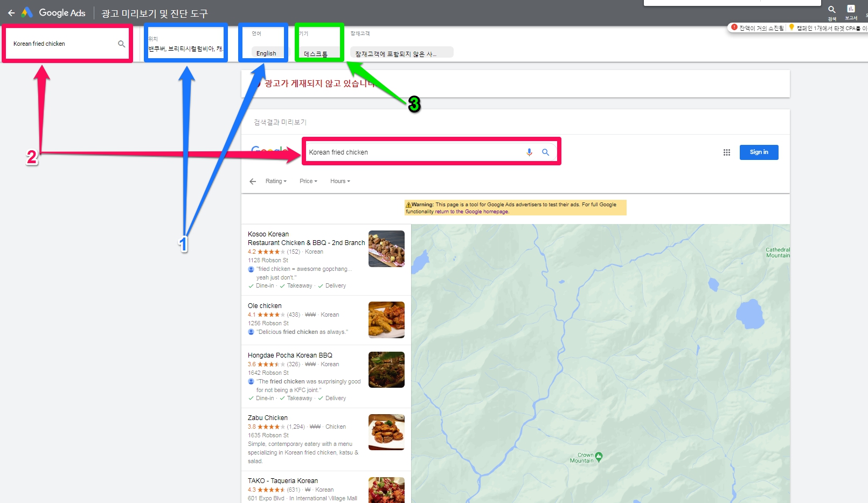This screenshot has width=868, height=503.
Task: Click the Google Ads logo
Action: coord(53,13)
